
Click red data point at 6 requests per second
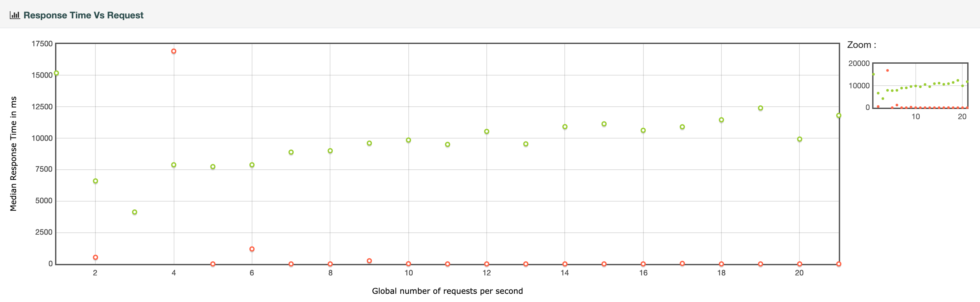pyautogui.click(x=252, y=249)
